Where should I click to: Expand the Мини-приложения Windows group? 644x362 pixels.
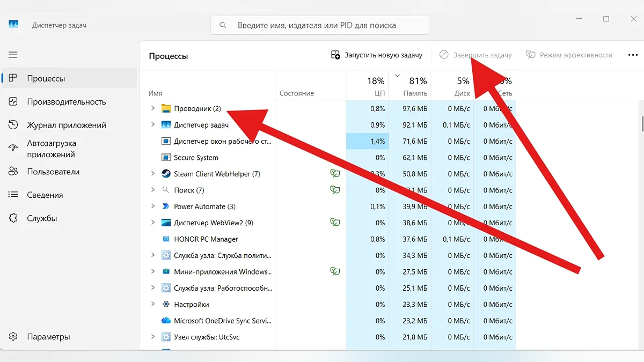coord(152,271)
